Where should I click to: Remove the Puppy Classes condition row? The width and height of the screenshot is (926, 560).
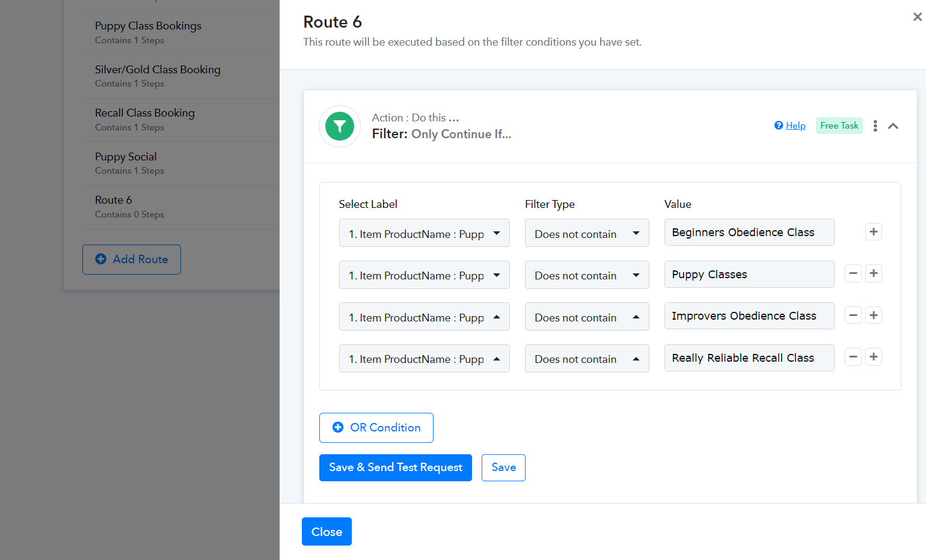853,273
